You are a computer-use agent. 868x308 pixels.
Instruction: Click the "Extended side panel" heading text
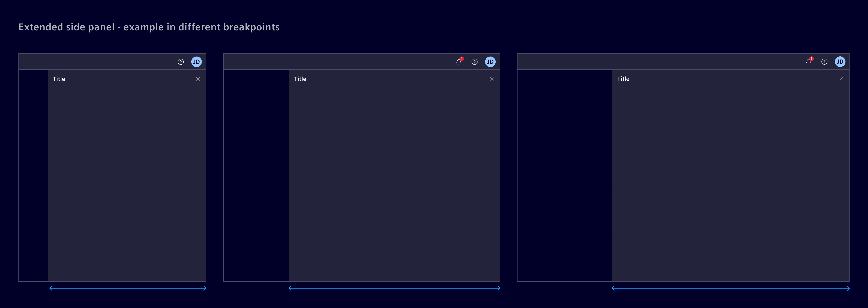pyautogui.click(x=149, y=27)
